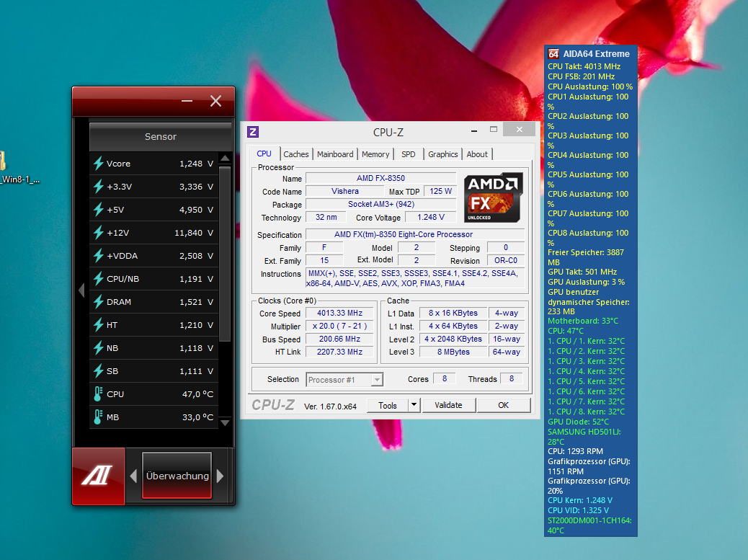Click the AIDA64 Extreme 64 icon
The height and width of the screenshot is (560, 748).
(553, 54)
